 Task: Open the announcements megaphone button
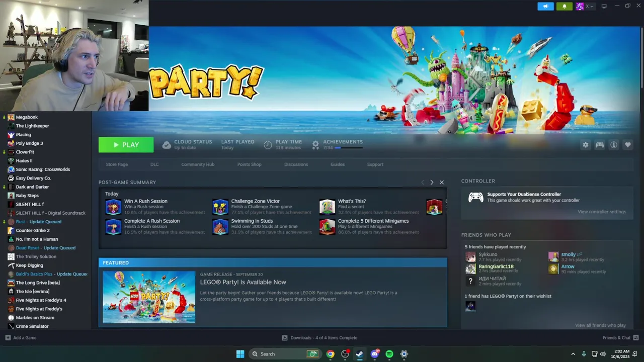(545, 6)
